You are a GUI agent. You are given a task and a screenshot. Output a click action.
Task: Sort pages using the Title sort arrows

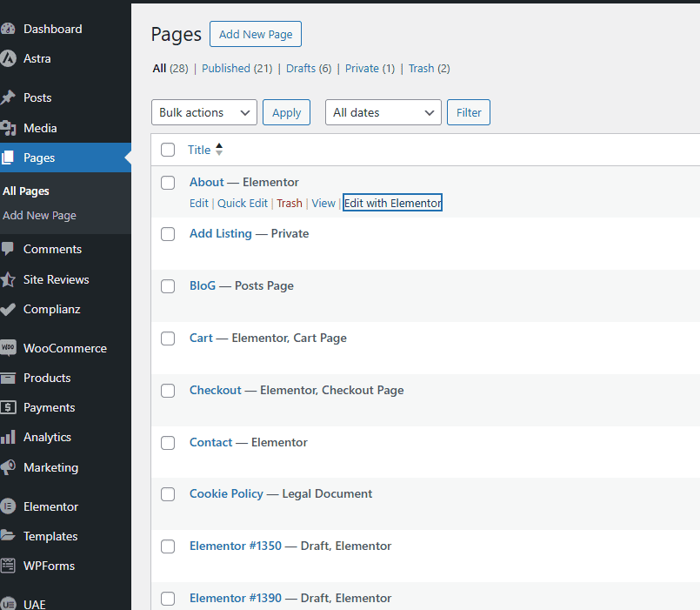coord(219,150)
